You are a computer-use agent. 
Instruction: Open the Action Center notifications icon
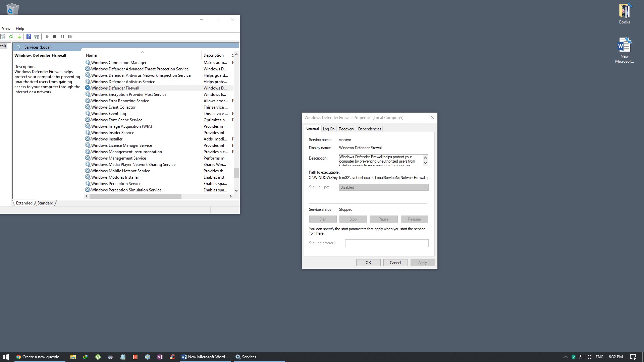point(633,357)
